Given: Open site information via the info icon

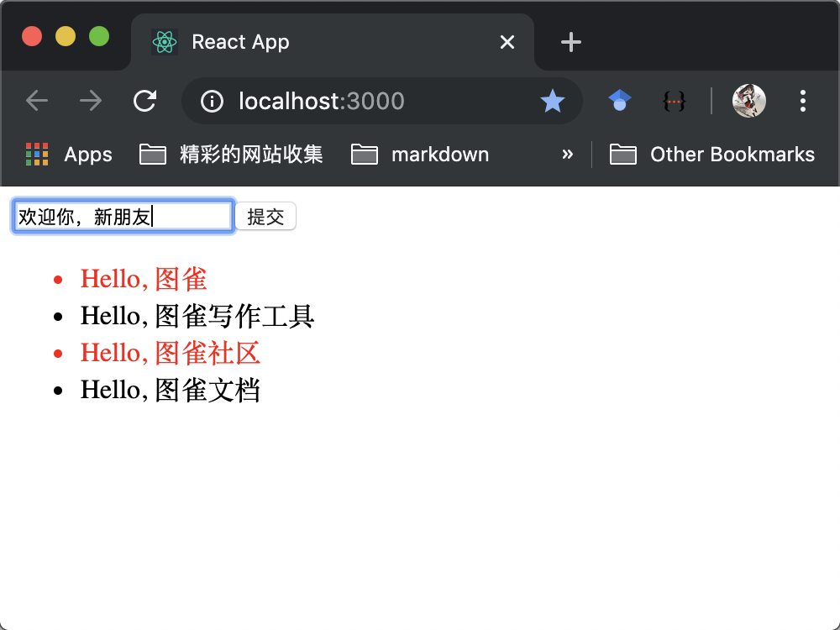Looking at the screenshot, I should point(210,101).
